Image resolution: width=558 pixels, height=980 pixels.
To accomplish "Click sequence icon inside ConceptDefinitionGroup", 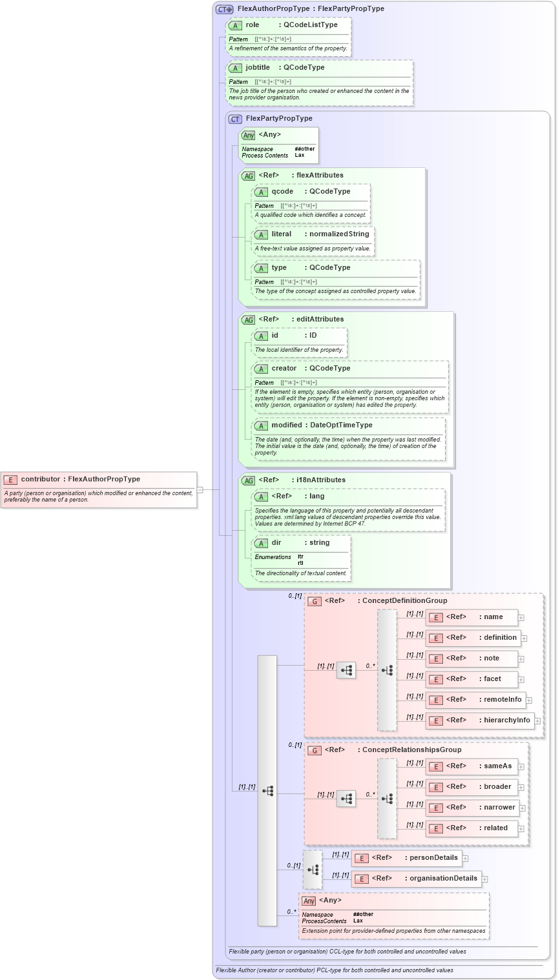I will pyautogui.click(x=346, y=670).
